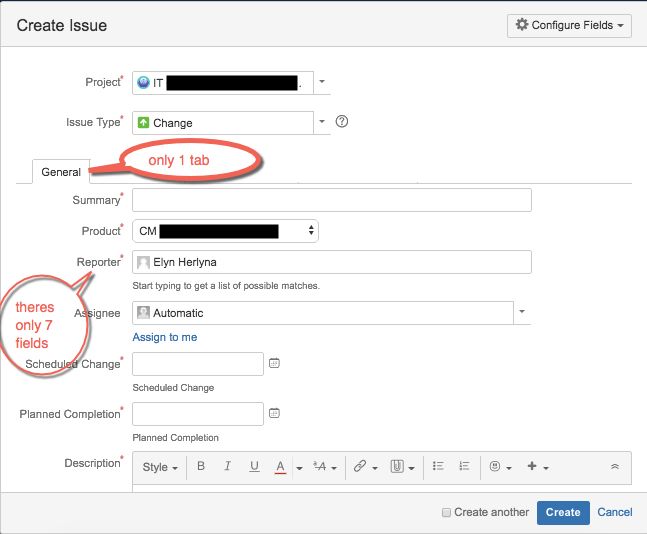The height and width of the screenshot is (534, 647).
Task: Open the attachment insert menu
Action: (x=402, y=467)
